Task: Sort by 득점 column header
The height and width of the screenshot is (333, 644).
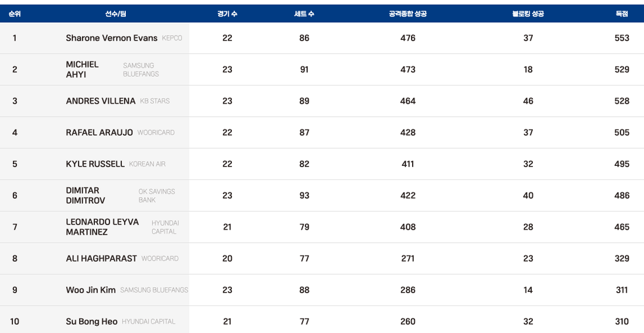Action: pos(622,13)
